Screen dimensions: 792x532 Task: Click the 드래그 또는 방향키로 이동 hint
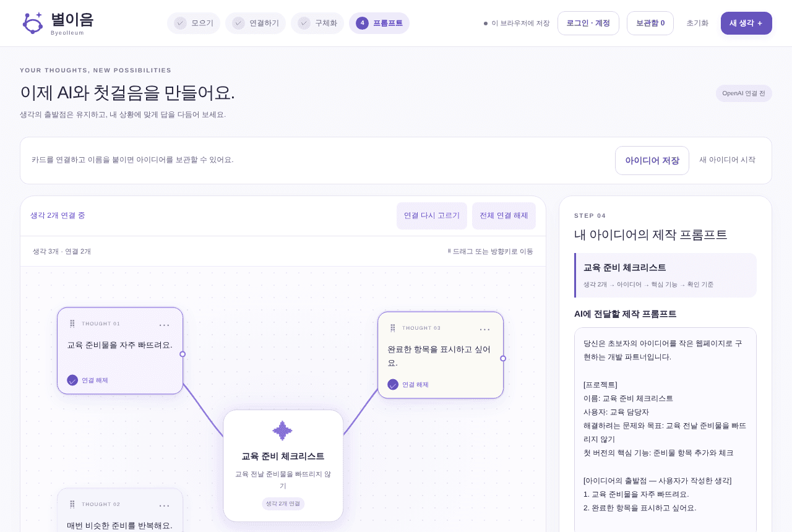[x=491, y=251]
